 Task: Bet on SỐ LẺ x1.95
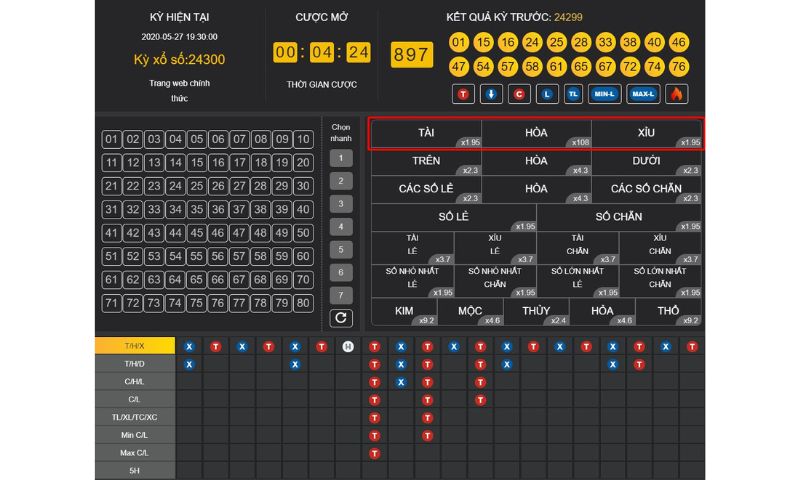pyautogui.click(x=454, y=218)
